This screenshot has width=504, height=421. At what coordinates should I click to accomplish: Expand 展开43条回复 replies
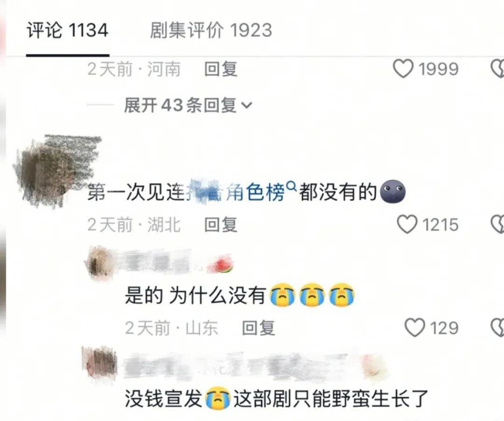tap(188, 105)
